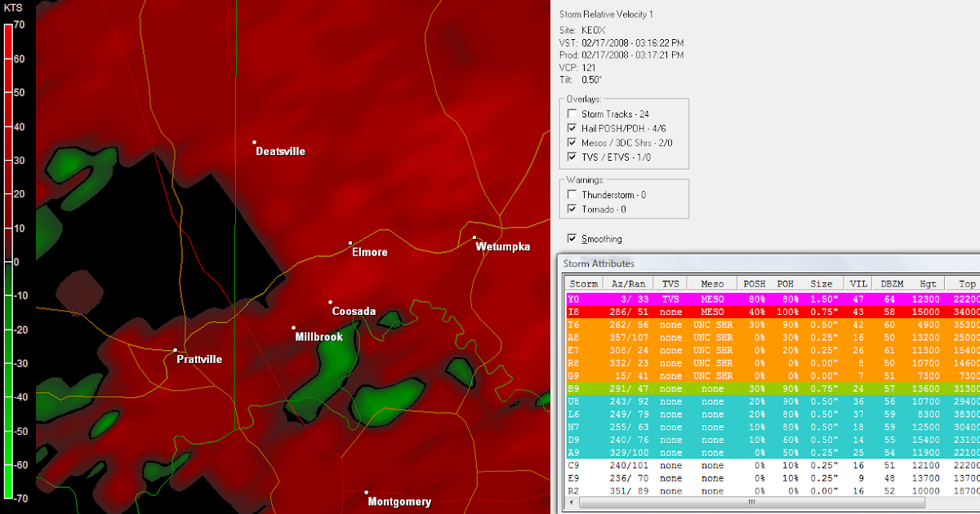Click the Size column header
This screenshot has width=980, height=514.
coord(822,284)
